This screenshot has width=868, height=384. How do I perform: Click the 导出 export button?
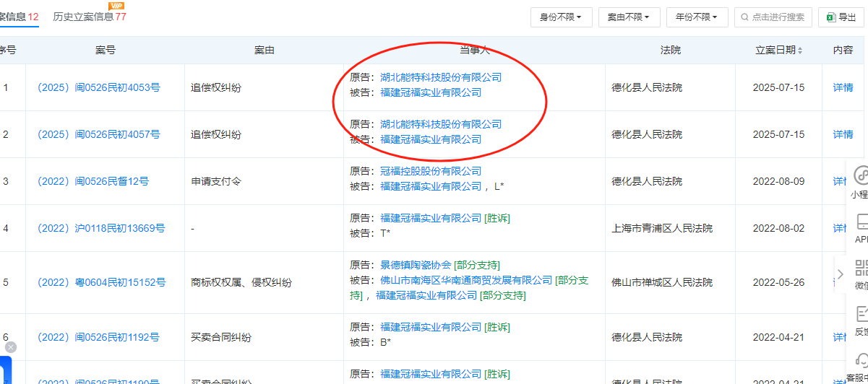pos(841,17)
